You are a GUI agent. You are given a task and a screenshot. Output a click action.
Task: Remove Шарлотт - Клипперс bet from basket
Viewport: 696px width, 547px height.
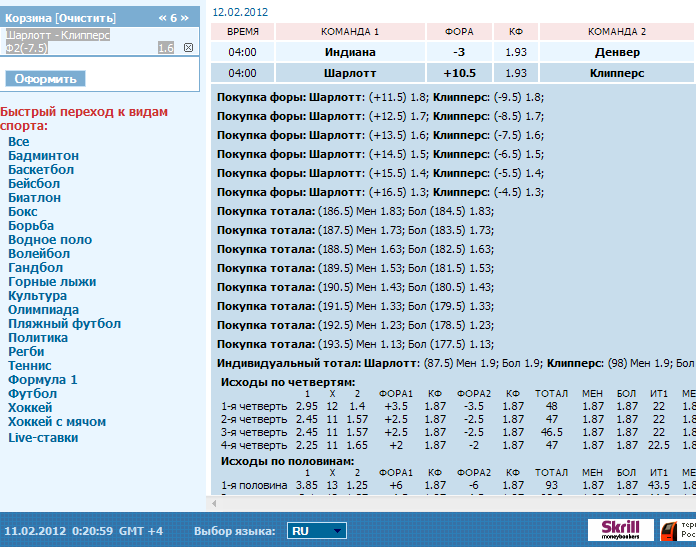click(188, 48)
